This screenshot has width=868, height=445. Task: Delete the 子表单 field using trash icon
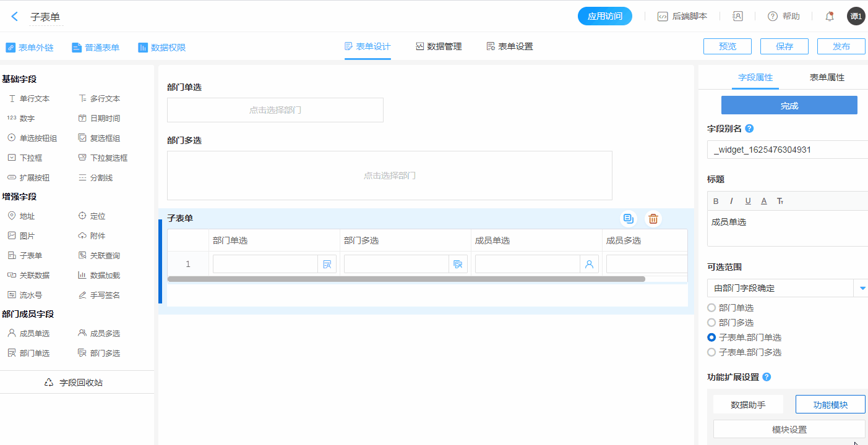(x=653, y=219)
